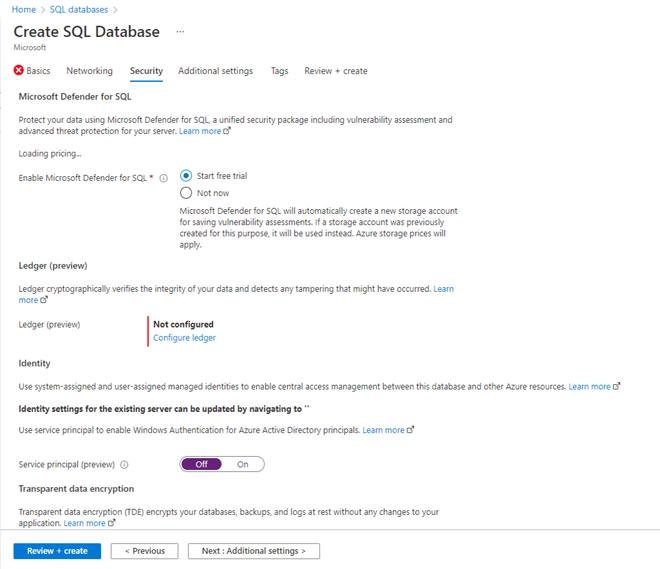
Task: Click the Configure ledger link
Action: (x=184, y=338)
